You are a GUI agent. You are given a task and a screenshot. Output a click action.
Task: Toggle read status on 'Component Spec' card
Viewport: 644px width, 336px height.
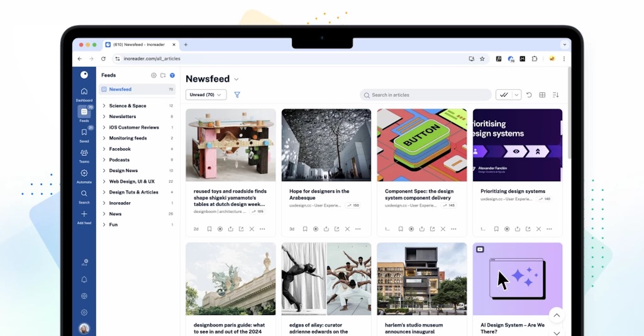tap(411, 229)
